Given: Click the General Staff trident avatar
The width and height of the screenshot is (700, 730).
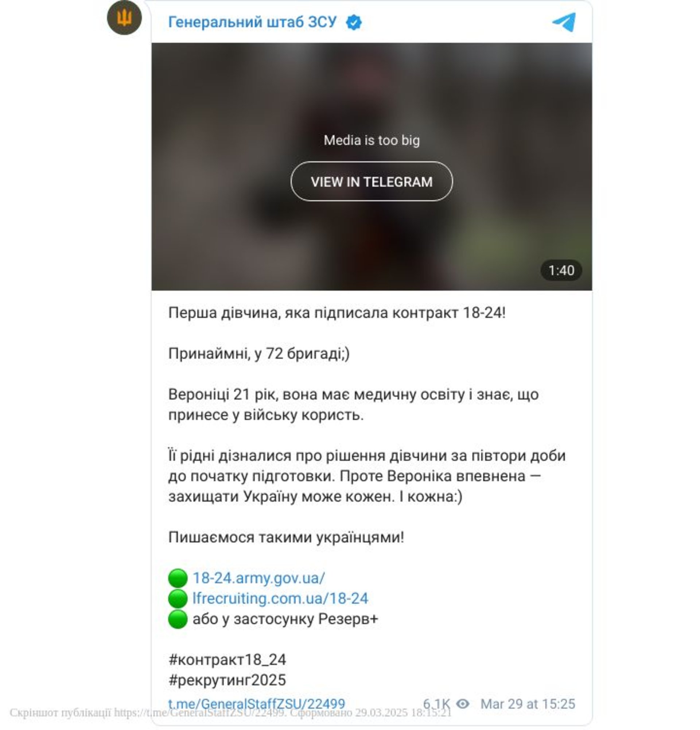Looking at the screenshot, I should (124, 17).
